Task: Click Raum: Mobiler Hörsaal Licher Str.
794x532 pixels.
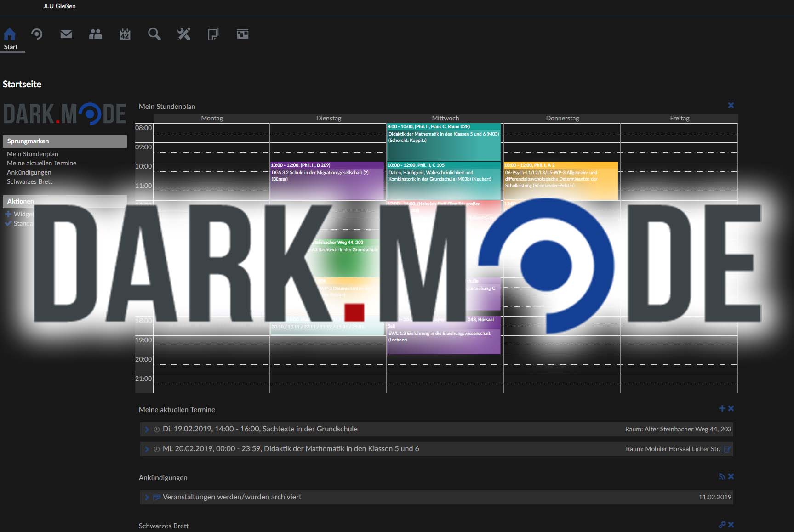Action: tap(673, 449)
